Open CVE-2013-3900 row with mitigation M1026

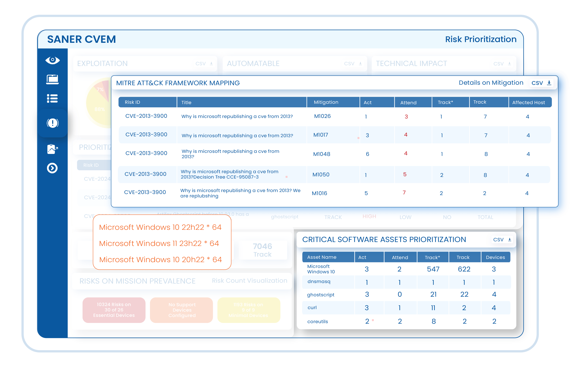pyautogui.click(x=146, y=116)
